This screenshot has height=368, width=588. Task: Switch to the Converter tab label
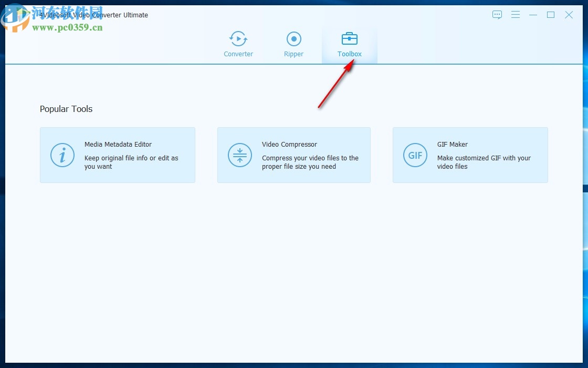pyautogui.click(x=238, y=54)
